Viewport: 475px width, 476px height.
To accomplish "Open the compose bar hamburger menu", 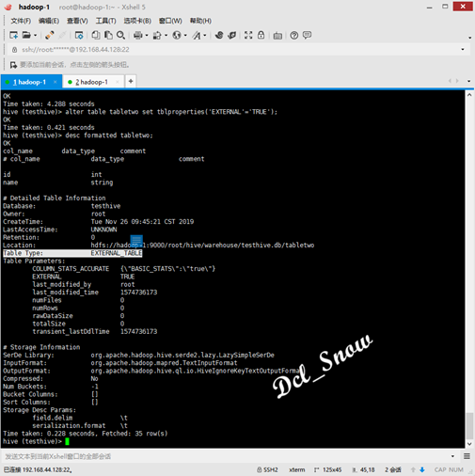I will pyautogui.click(x=467, y=456).
